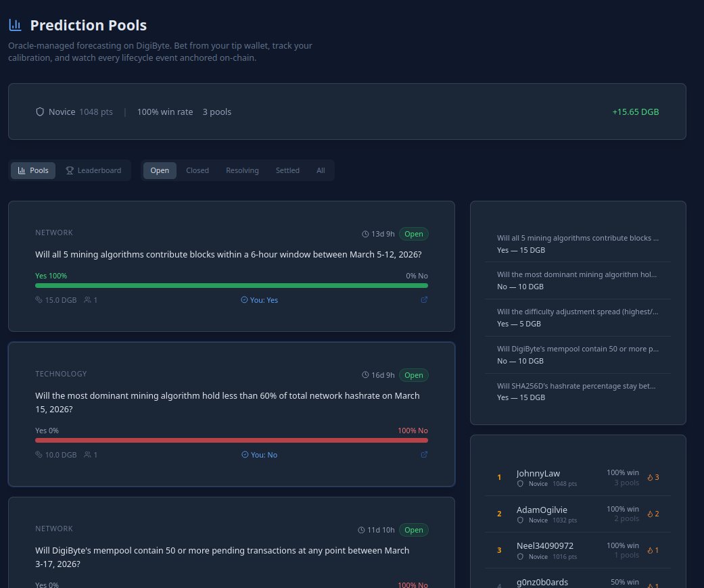This screenshot has height=588, width=704.
Task: Click shield icon under JohnnyLaw
Action: [520, 484]
